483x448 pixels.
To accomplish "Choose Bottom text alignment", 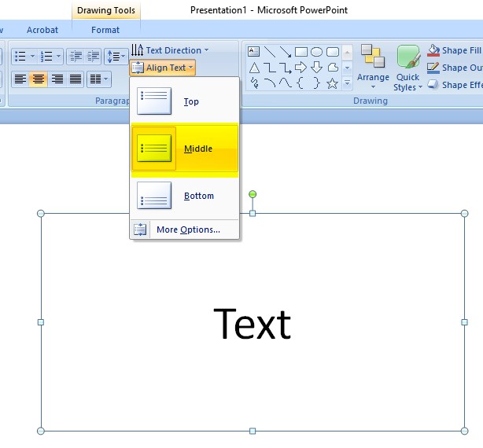I will [x=185, y=196].
